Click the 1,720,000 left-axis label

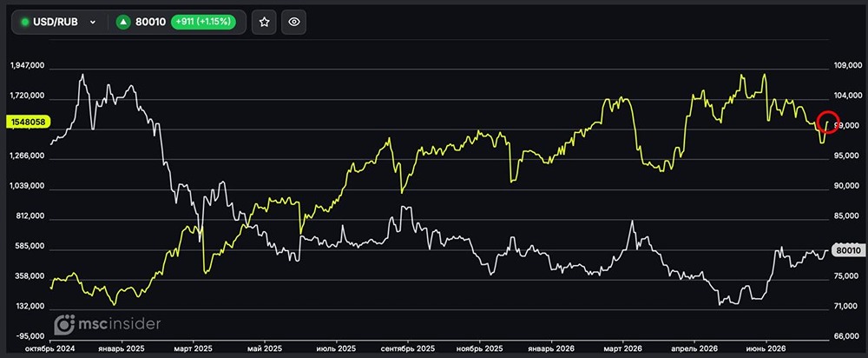coord(28,96)
